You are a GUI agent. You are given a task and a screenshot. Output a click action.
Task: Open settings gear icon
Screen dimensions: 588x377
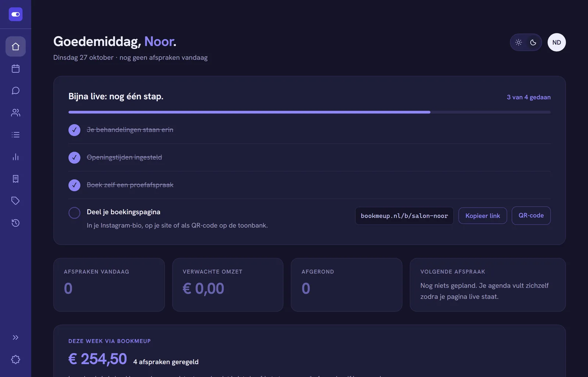pyautogui.click(x=15, y=359)
